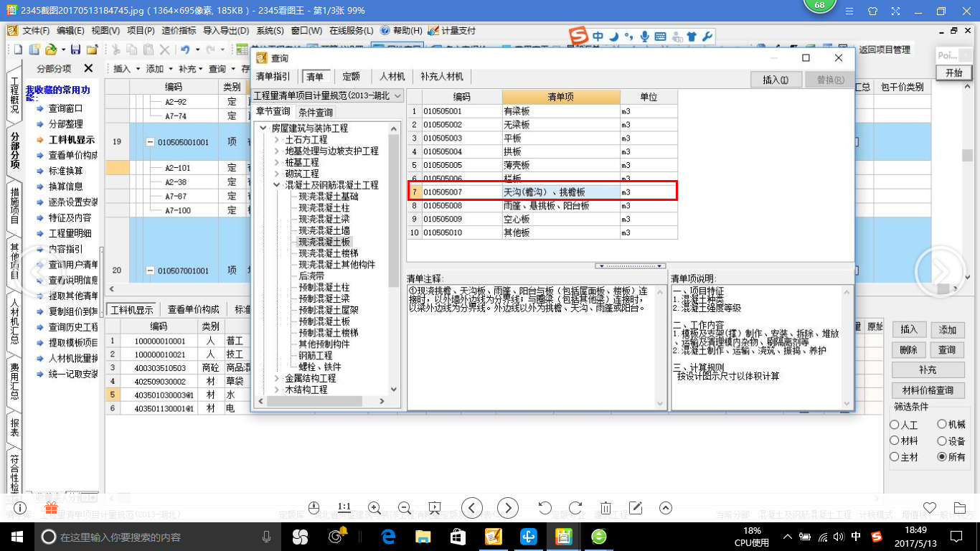Image resolution: width=980 pixels, height=551 pixels.
Task: Expand the 砌筑工程 tree node
Action: [277, 174]
